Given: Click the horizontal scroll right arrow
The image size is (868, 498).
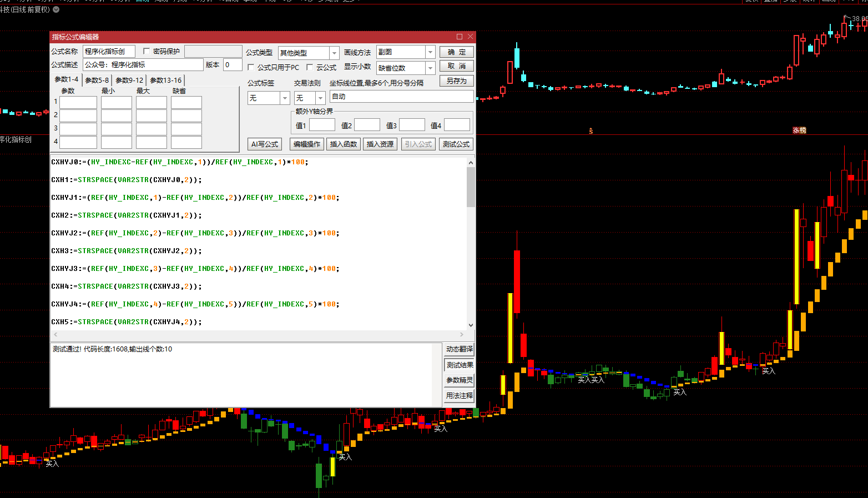Looking at the screenshot, I should [x=462, y=334].
